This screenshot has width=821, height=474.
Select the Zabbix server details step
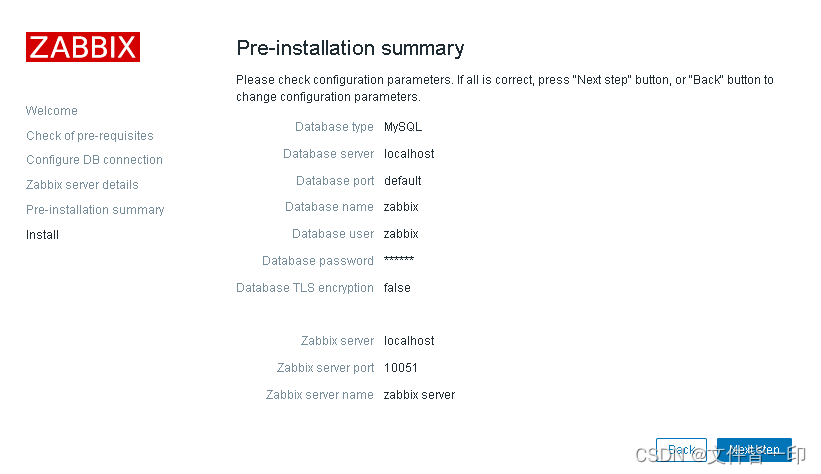click(x=82, y=185)
